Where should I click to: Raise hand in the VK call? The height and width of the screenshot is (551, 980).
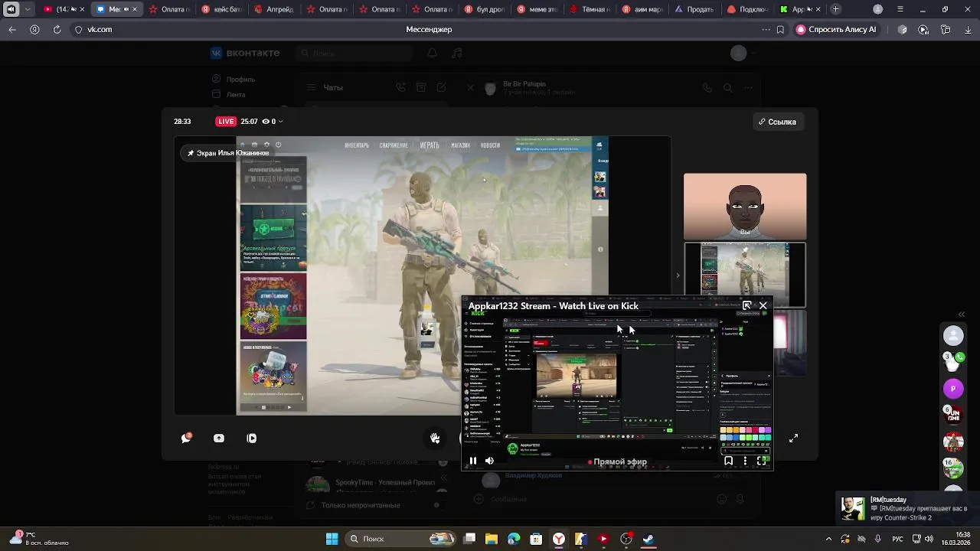click(435, 438)
